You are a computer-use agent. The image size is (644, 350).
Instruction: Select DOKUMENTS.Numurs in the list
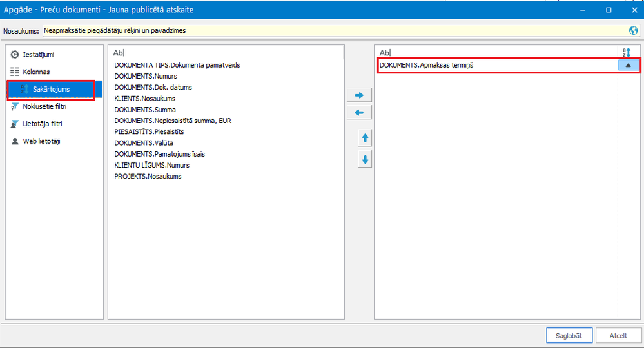(x=146, y=77)
